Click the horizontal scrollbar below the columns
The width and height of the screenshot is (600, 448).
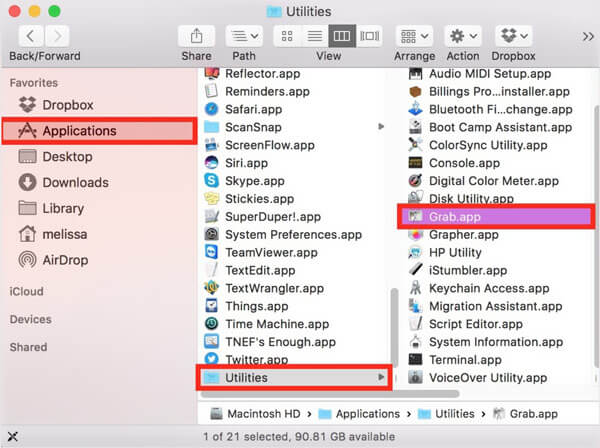pos(330,394)
